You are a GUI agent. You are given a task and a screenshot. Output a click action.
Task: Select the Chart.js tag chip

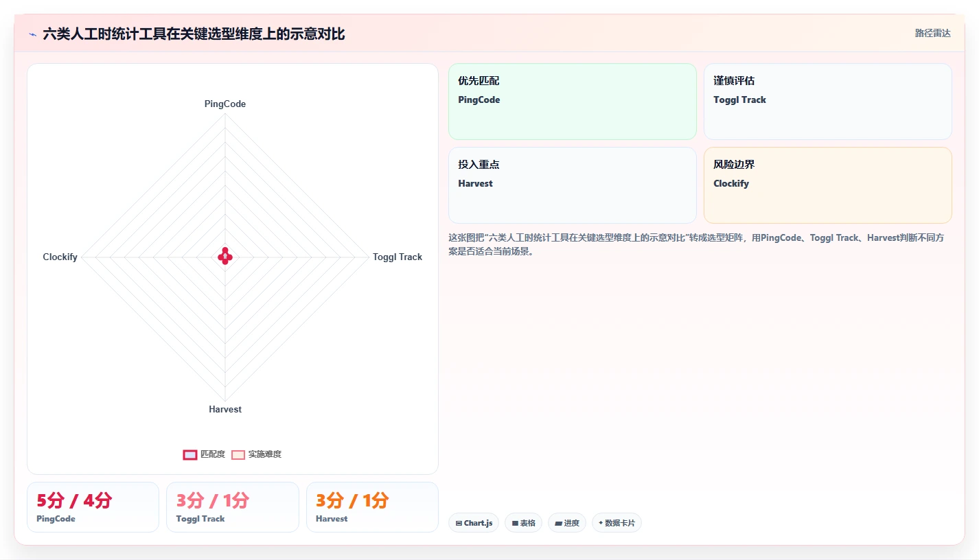474,523
